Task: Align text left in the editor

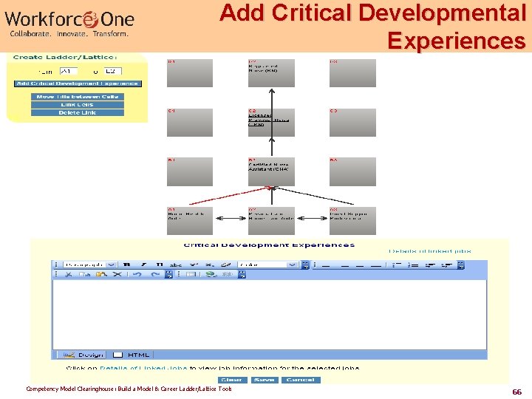Action: coord(326,266)
